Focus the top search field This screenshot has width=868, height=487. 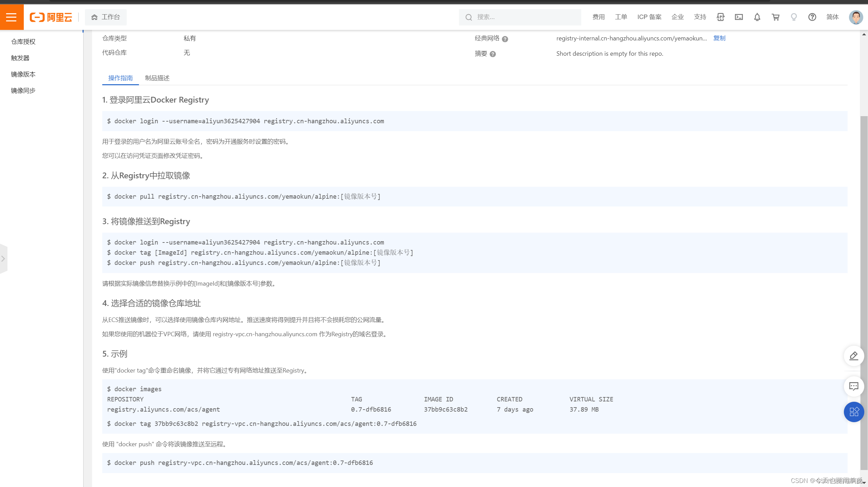(x=520, y=17)
